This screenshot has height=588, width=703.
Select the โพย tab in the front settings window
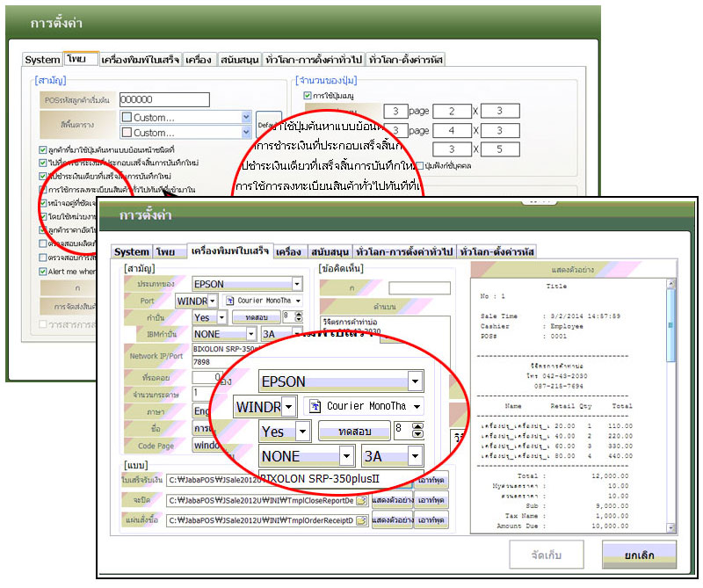[170, 252]
